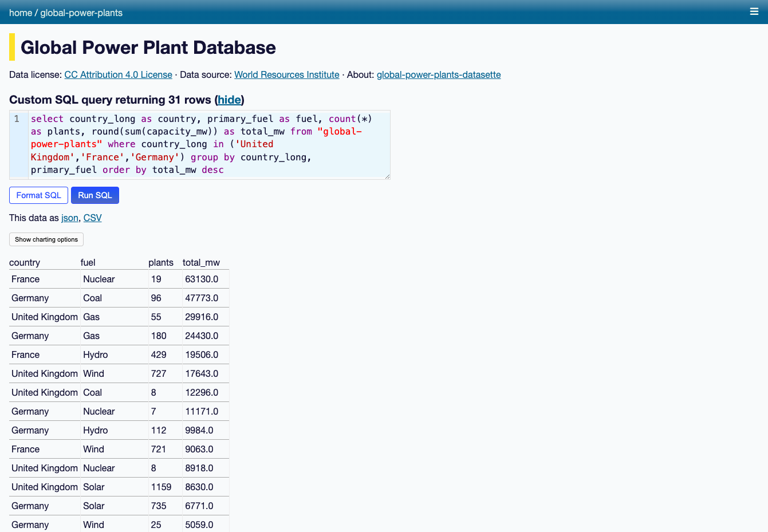Image resolution: width=768 pixels, height=532 pixels.
Task: Go to the home breadcrumb link
Action: click(21, 13)
